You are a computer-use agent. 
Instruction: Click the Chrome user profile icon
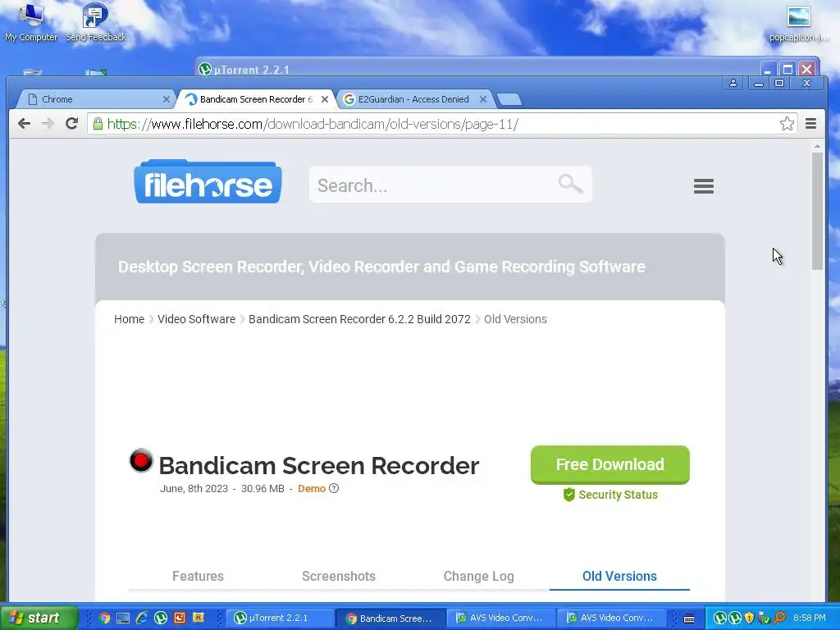coord(733,83)
